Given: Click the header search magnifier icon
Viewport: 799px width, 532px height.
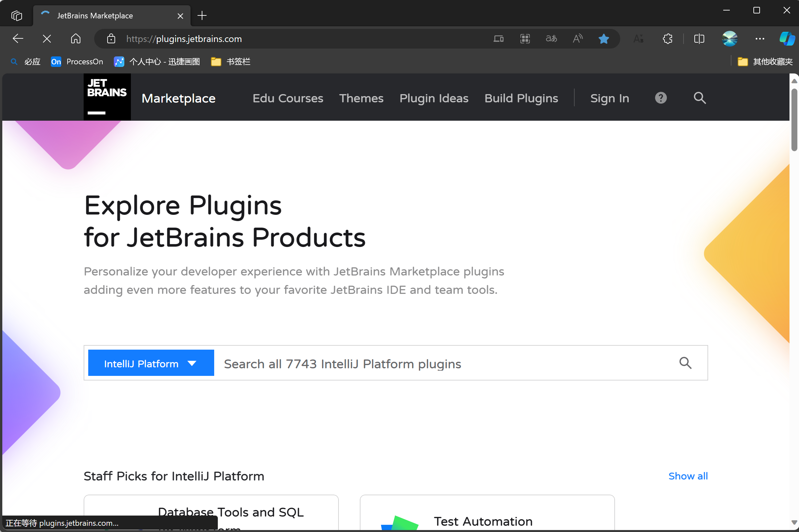Looking at the screenshot, I should [700, 98].
